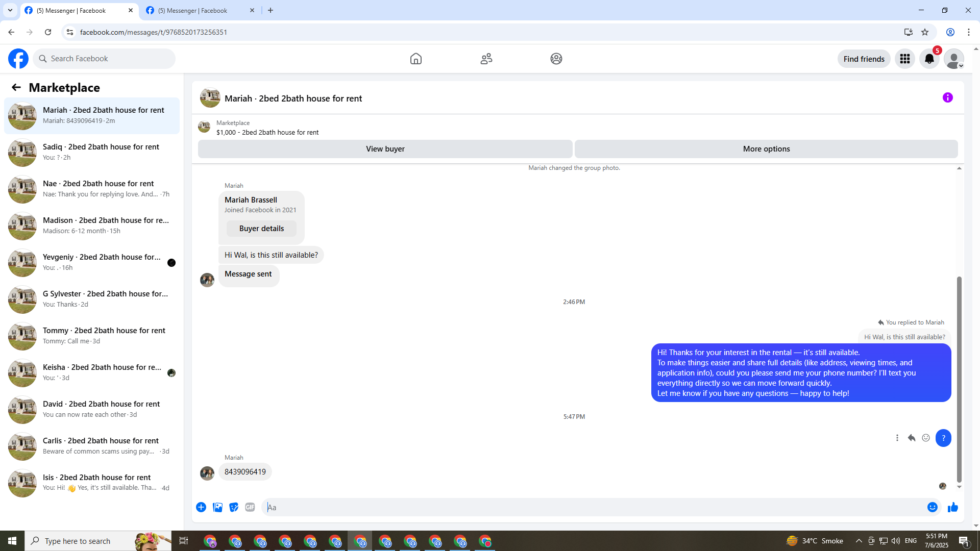This screenshot has height=551, width=980.
Task: Click Mariah's avatar beside phone number message
Action: (x=207, y=473)
